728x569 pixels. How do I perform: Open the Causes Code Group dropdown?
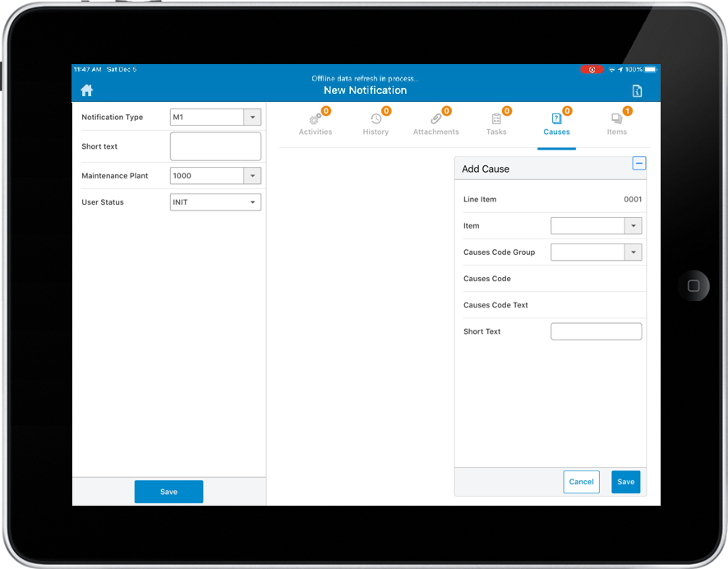[633, 252]
